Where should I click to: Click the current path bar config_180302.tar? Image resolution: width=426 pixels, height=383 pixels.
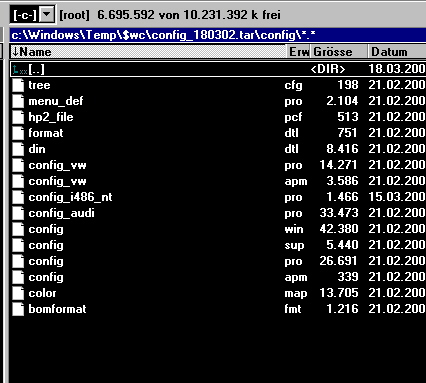pos(218,35)
